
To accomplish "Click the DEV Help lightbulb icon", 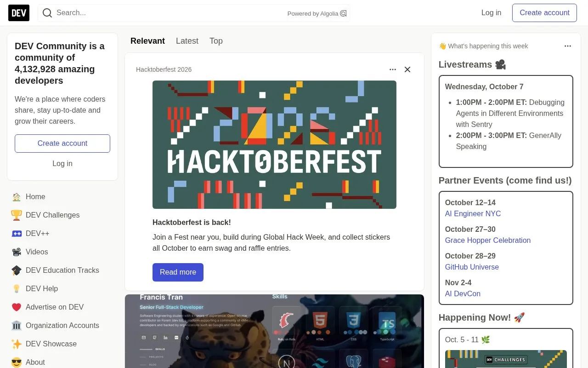I will [x=17, y=289].
